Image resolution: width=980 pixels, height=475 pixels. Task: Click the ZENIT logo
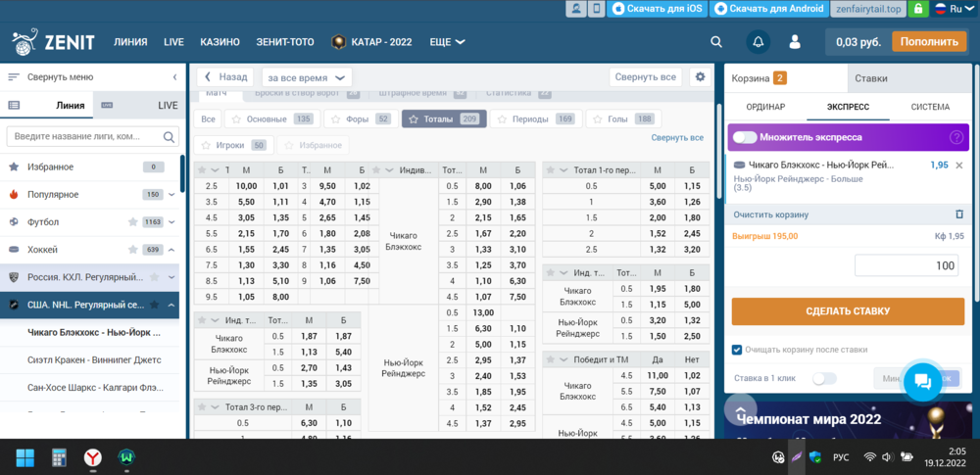tap(53, 42)
